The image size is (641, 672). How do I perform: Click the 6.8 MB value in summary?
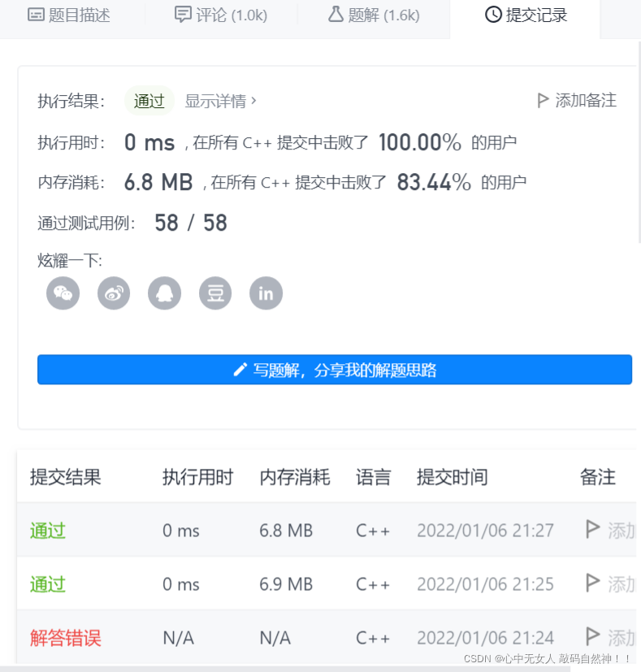coord(158,182)
